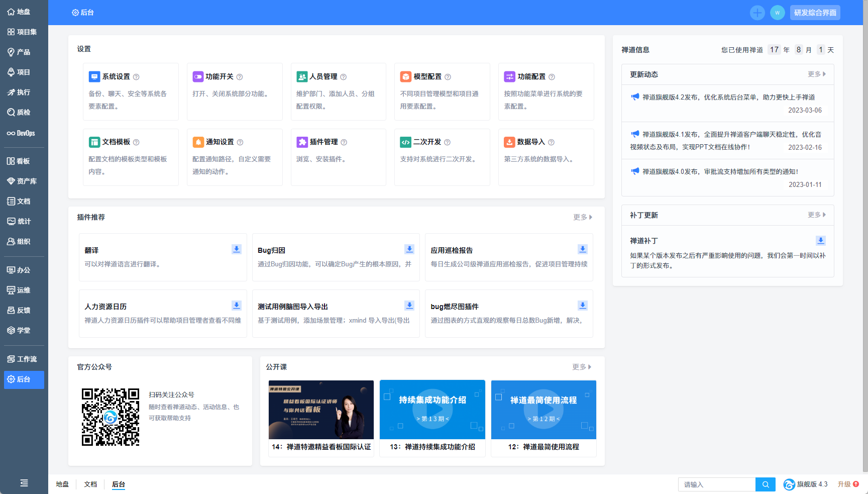
Task: Switch to the 后台 bottom tab
Action: coord(119,484)
